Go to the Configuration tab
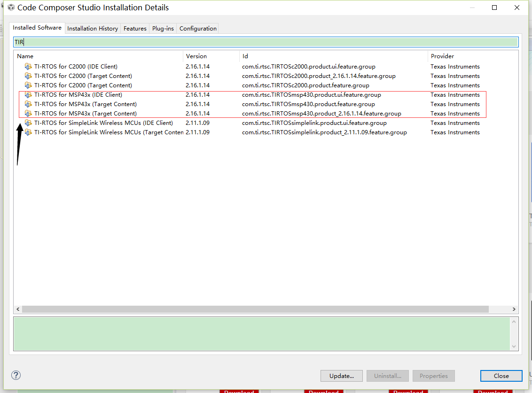The width and height of the screenshot is (532, 393). click(x=198, y=29)
